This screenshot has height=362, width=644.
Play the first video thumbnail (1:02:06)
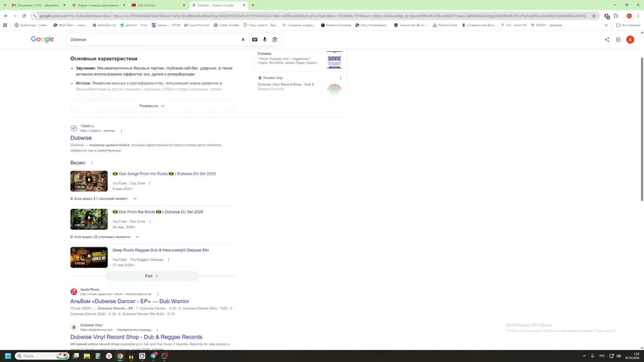point(89,181)
